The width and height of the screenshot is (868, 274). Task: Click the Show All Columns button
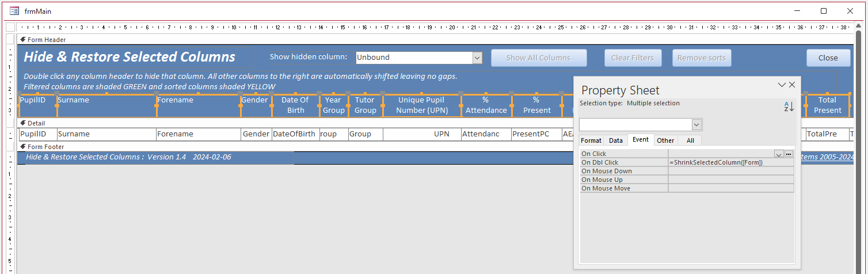pyautogui.click(x=539, y=58)
